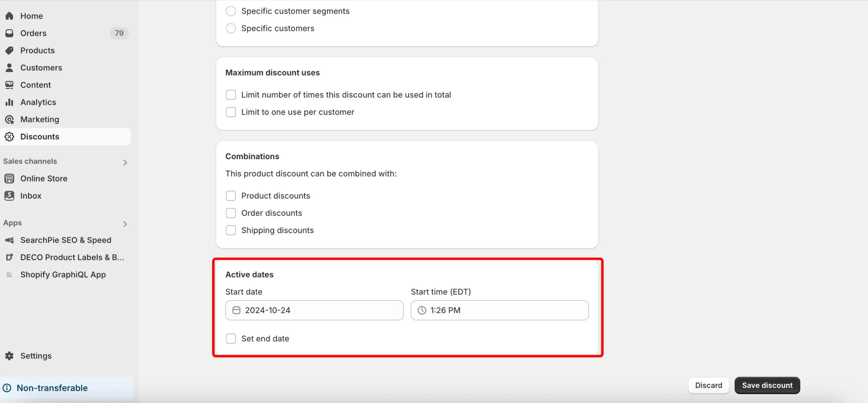This screenshot has width=868, height=403.
Task: Click the clock icon in Start time
Action: [x=422, y=310]
